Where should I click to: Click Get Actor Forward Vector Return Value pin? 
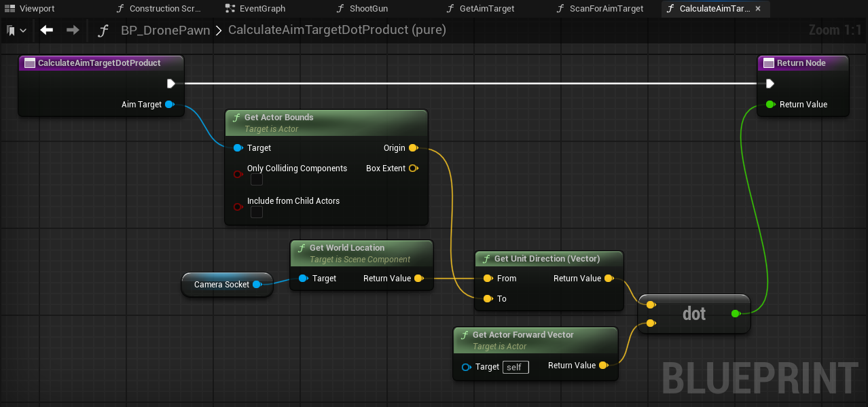point(604,365)
